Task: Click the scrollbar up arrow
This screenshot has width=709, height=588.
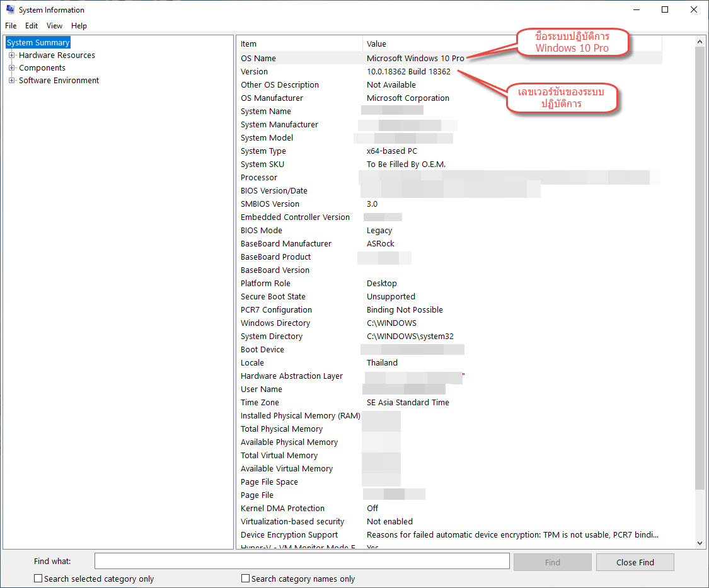Action: (x=700, y=42)
